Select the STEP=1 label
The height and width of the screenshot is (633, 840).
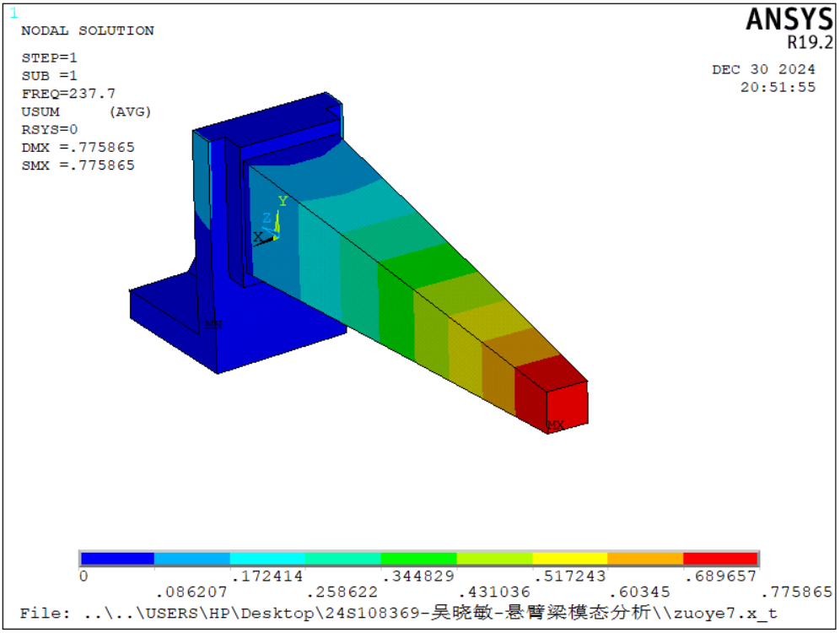click(49, 57)
